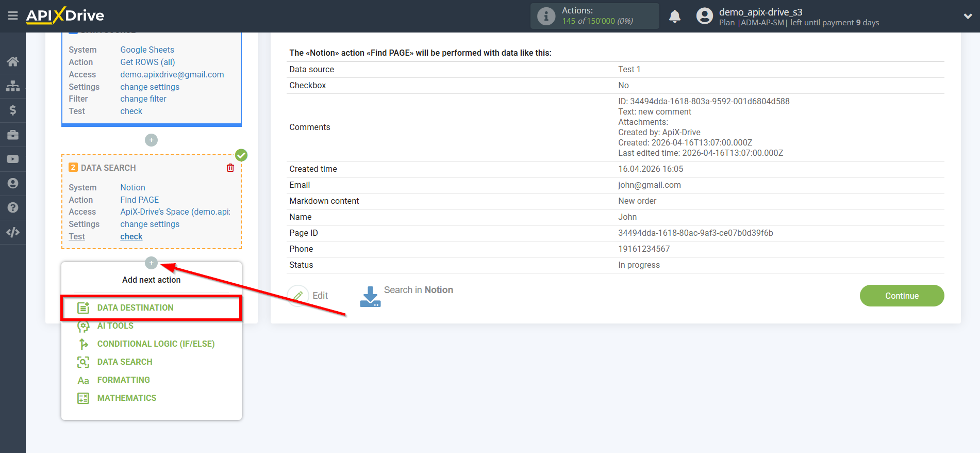Click change filter link
The height and width of the screenshot is (453, 980).
pos(143,99)
